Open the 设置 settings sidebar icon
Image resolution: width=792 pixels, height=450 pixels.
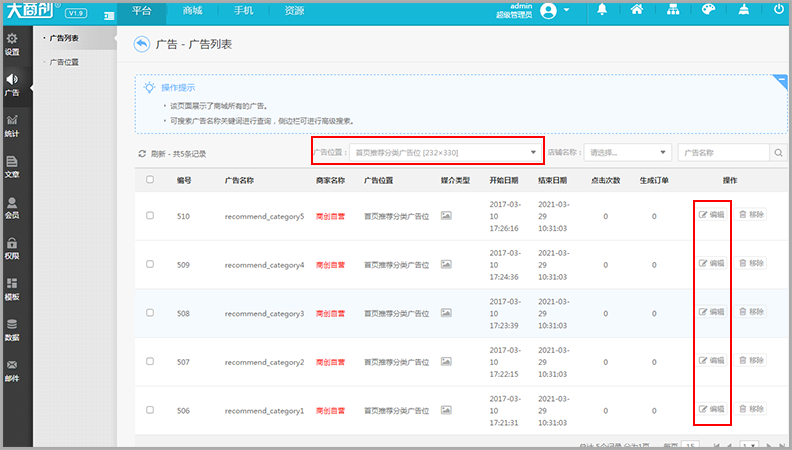click(x=12, y=44)
